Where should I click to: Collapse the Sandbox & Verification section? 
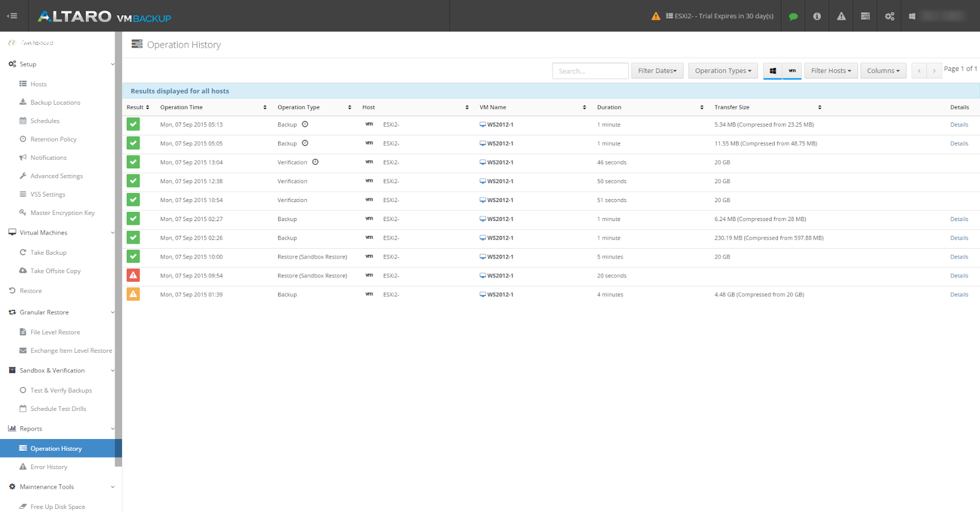(x=112, y=371)
